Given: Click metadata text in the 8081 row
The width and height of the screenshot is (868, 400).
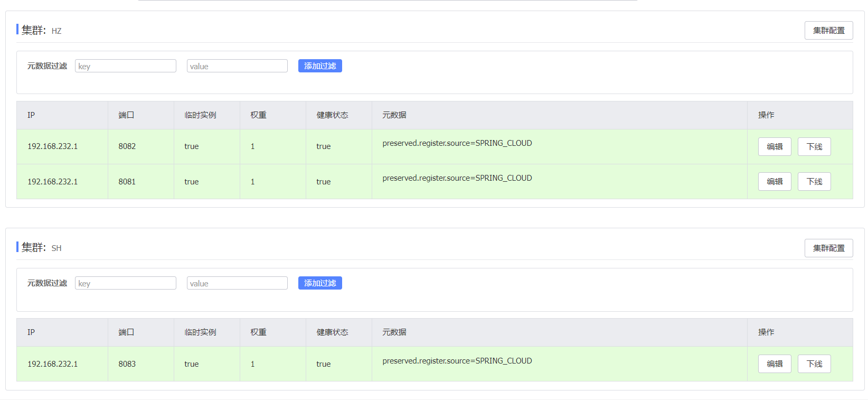Looking at the screenshot, I should [457, 178].
